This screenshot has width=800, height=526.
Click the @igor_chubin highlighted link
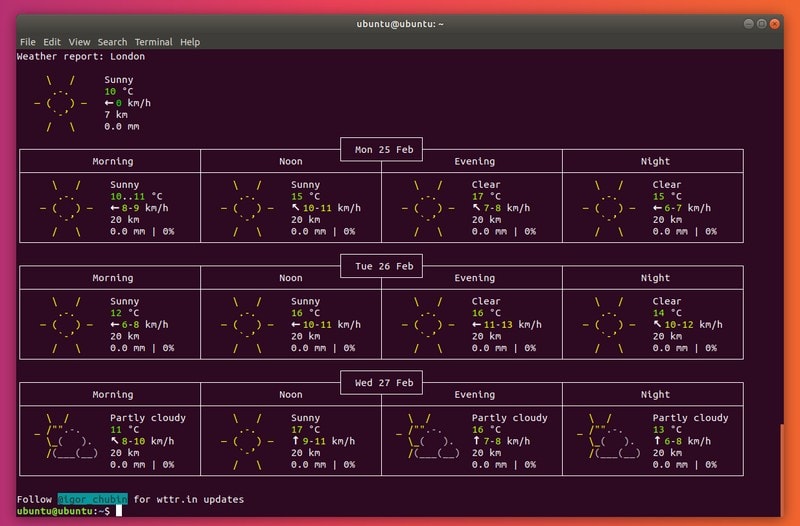point(93,499)
